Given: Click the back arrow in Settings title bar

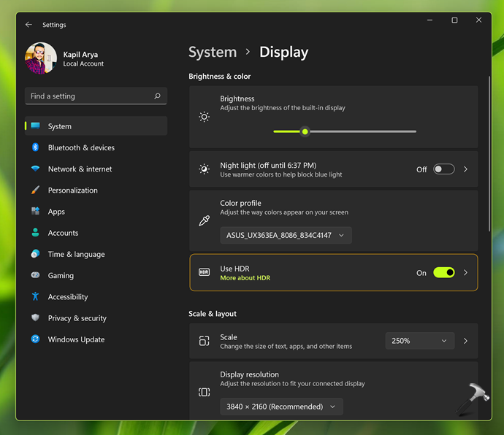Looking at the screenshot, I should (x=28, y=25).
